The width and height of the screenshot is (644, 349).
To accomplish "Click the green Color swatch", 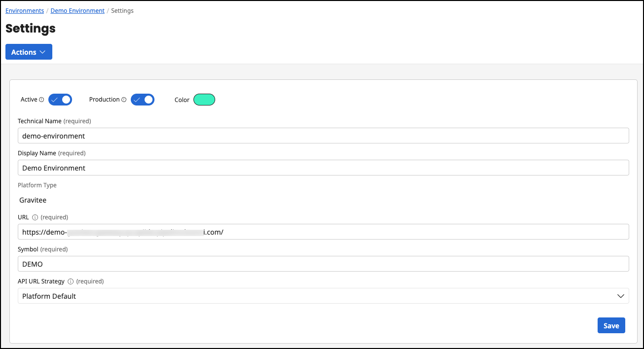I will coord(204,99).
